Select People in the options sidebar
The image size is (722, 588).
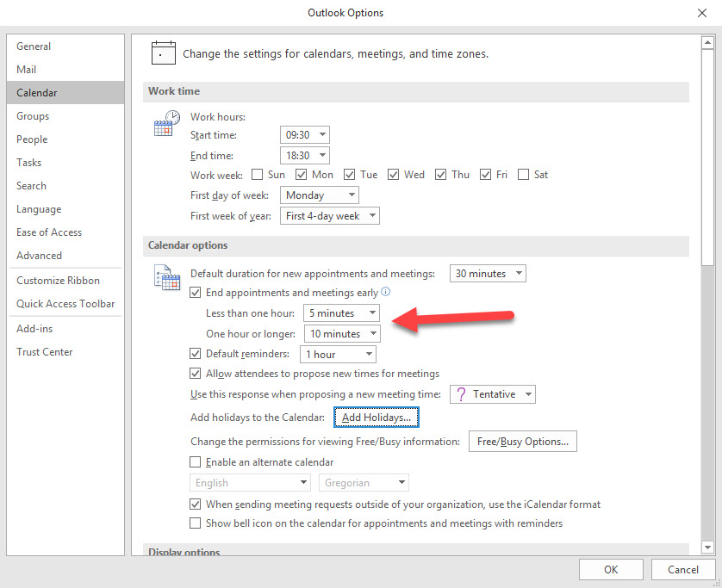pyautogui.click(x=65, y=139)
